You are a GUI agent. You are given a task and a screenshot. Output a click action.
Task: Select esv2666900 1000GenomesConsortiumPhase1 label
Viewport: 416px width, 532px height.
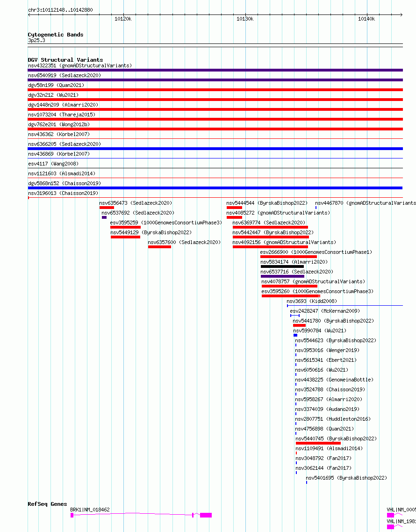pyautogui.click(x=316, y=252)
